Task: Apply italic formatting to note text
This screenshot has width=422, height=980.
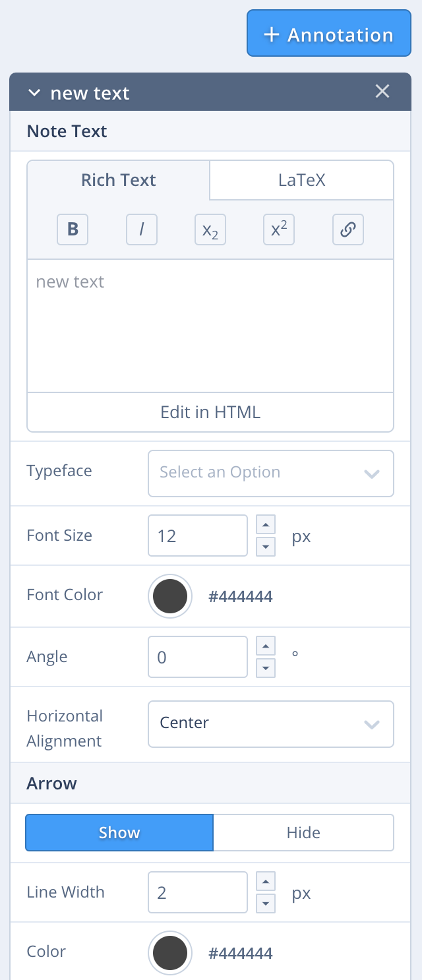Action: (x=141, y=230)
